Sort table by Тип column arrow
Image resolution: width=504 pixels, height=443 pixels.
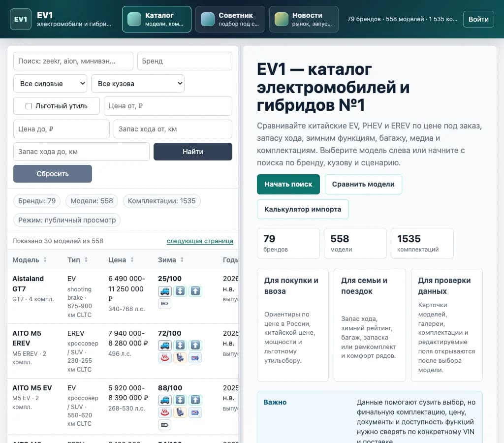pos(86,259)
